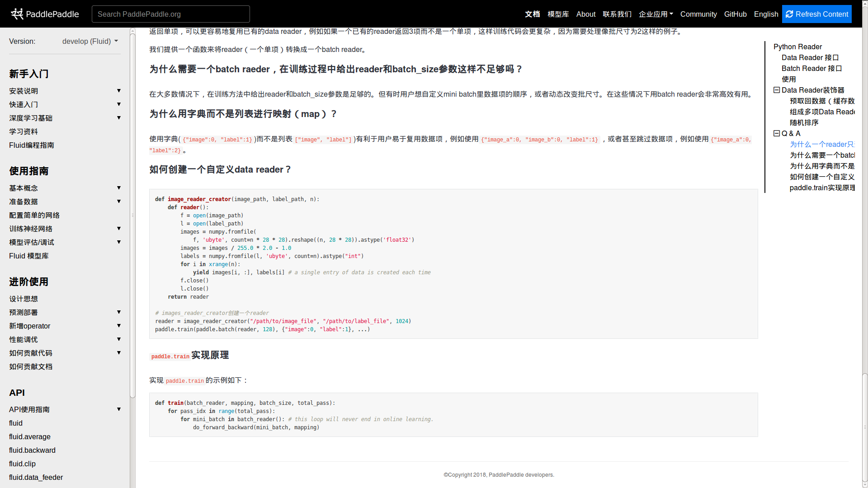This screenshot has width=868, height=488.
Task: Expand the API使用指南 arrow icon
Action: (x=119, y=409)
